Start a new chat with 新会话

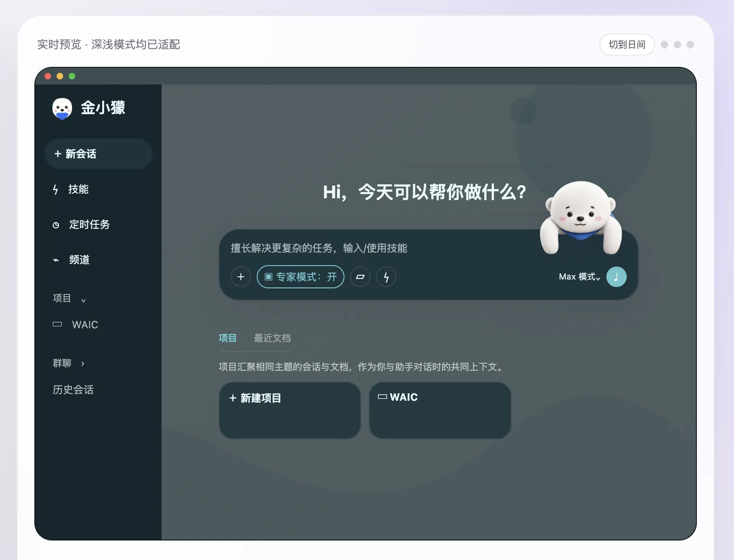pos(98,154)
